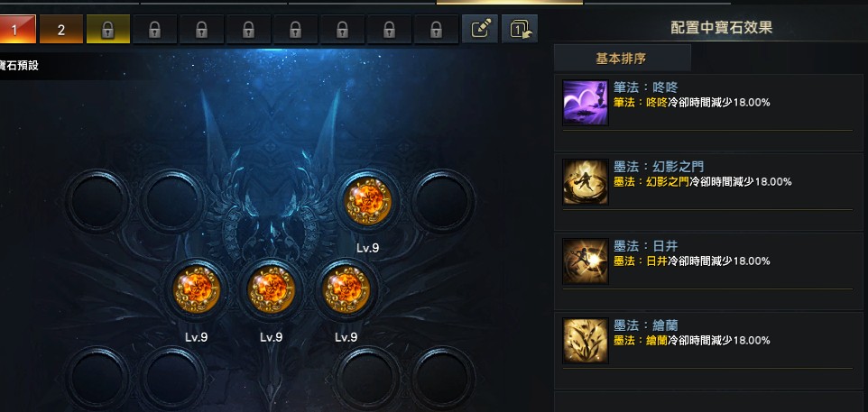Screen dimensions: 868x412
Task: Click the yellow highlighted locked preset slot
Action: [x=108, y=30]
